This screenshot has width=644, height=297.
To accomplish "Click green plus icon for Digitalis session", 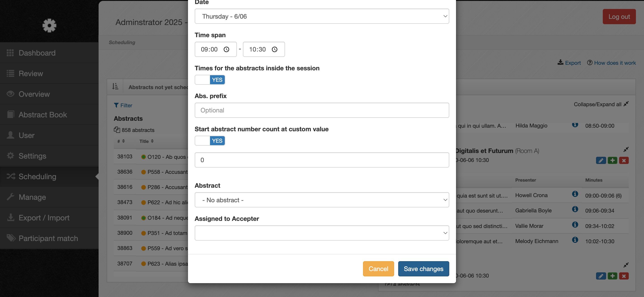I will (612, 161).
